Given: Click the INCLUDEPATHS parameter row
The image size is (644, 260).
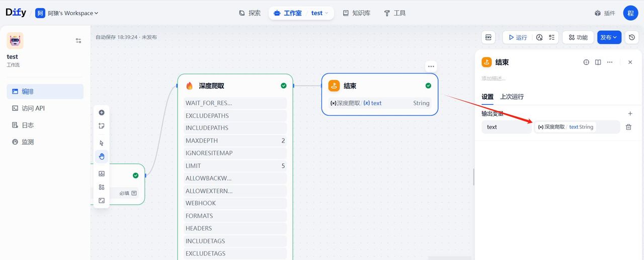Looking at the screenshot, I should (235, 128).
